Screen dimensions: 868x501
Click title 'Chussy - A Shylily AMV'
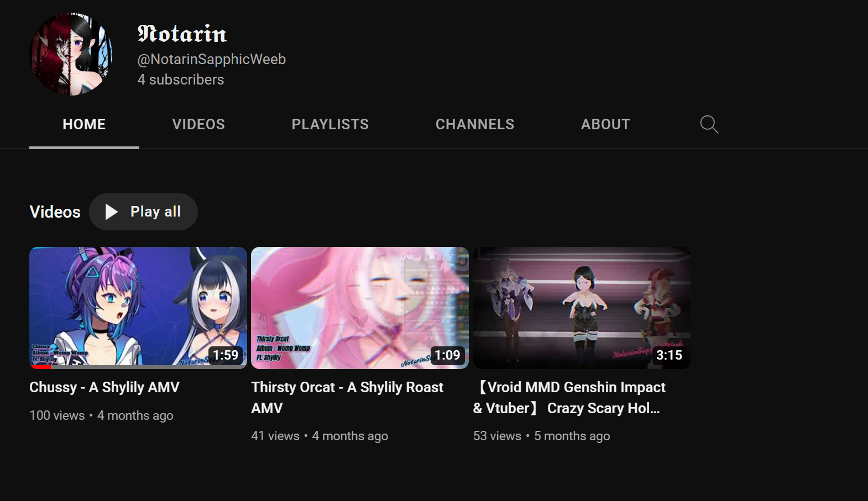click(x=104, y=387)
